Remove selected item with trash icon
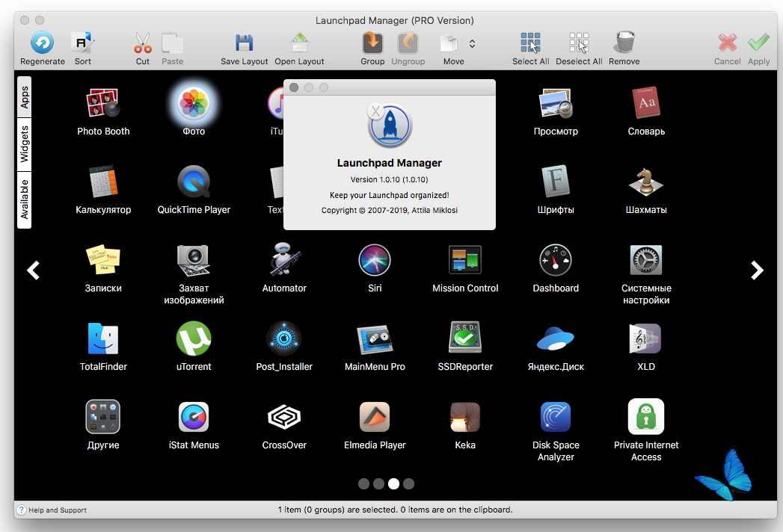Screen dimensions: 783x532 click(x=624, y=43)
